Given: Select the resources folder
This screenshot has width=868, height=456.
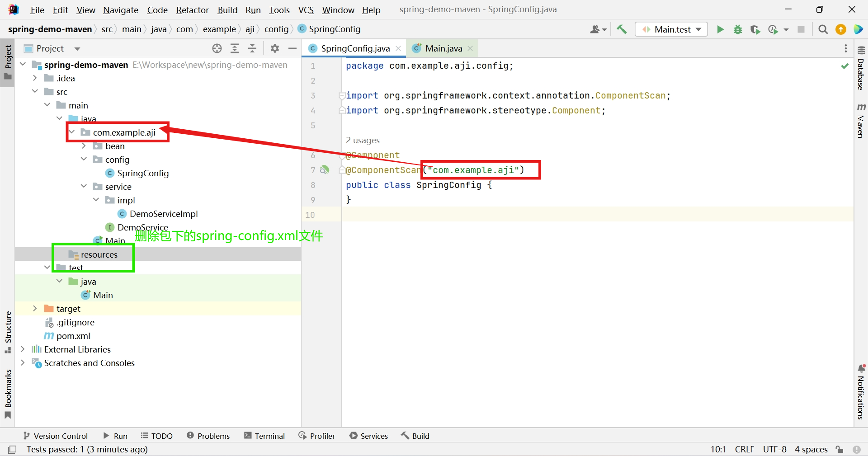Looking at the screenshot, I should point(99,254).
